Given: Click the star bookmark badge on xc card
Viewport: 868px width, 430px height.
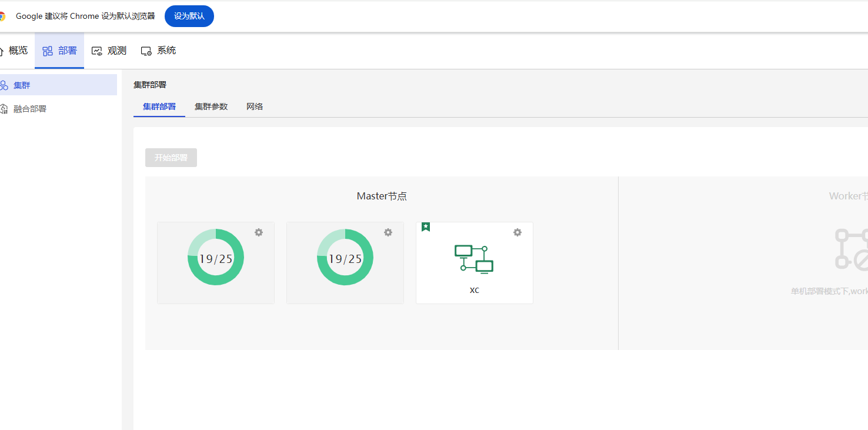Looking at the screenshot, I should click(426, 227).
